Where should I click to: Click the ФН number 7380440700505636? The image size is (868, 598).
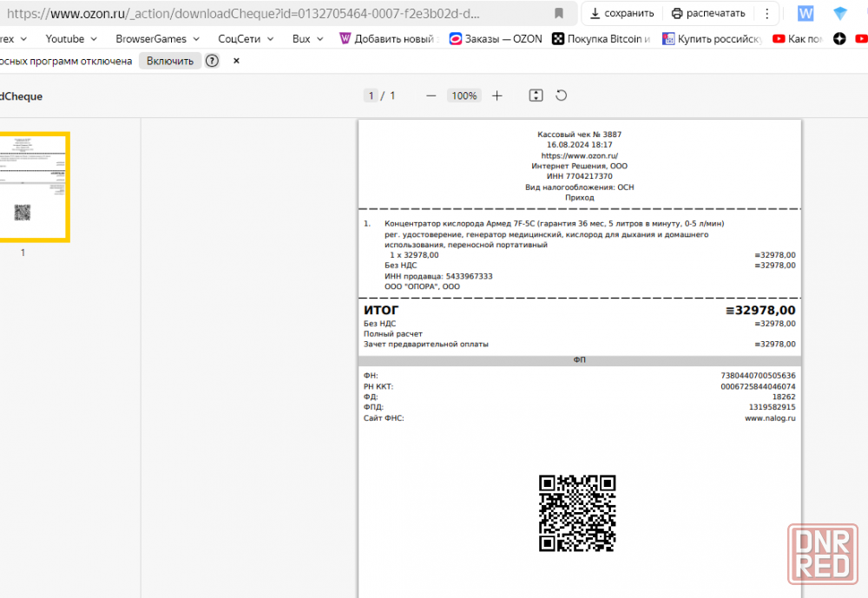758,376
